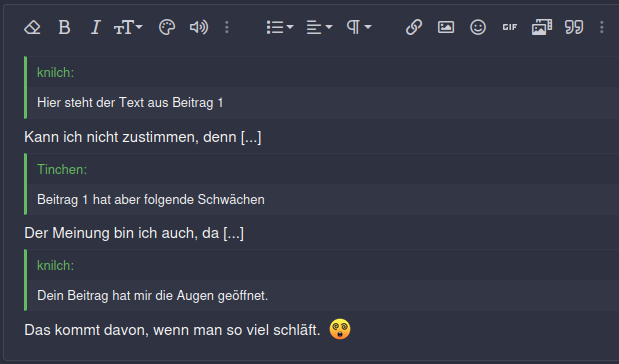The width and height of the screenshot is (619, 364).
Task: Expand the list type dropdown
Action: [x=280, y=27]
